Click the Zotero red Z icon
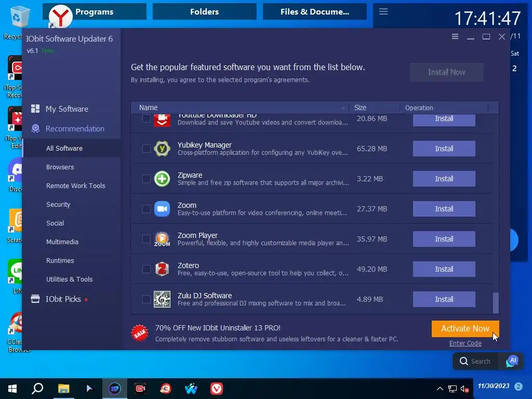 (162, 269)
